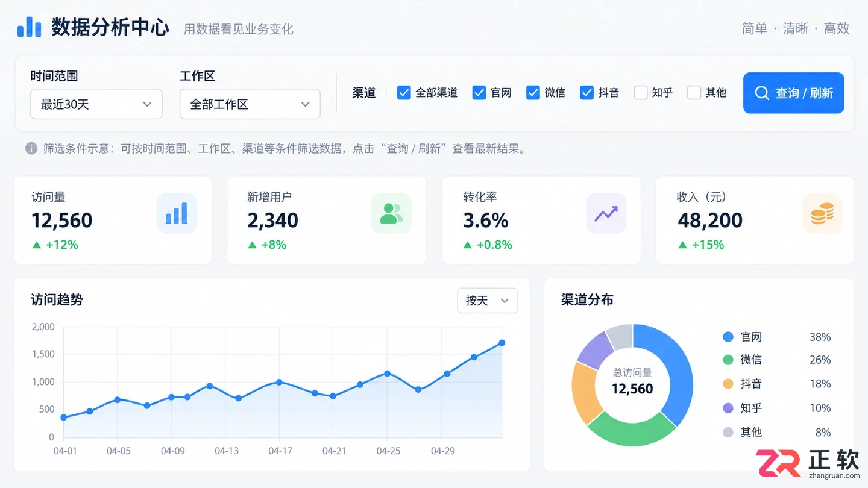The height and width of the screenshot is (488, 868).
Task: Uncheck the 微信 channel checkbox
Action: pos(533,92)
